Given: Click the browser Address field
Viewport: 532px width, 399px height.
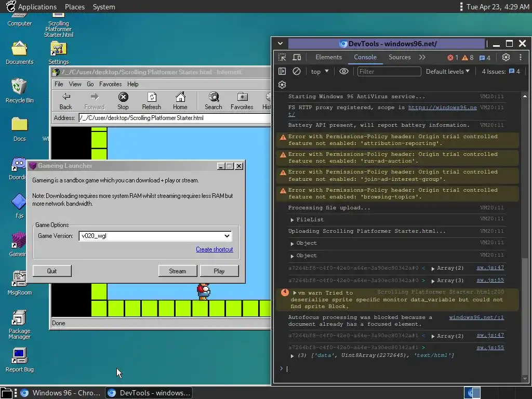Looking at the screenshot, I should coord(175,118).
